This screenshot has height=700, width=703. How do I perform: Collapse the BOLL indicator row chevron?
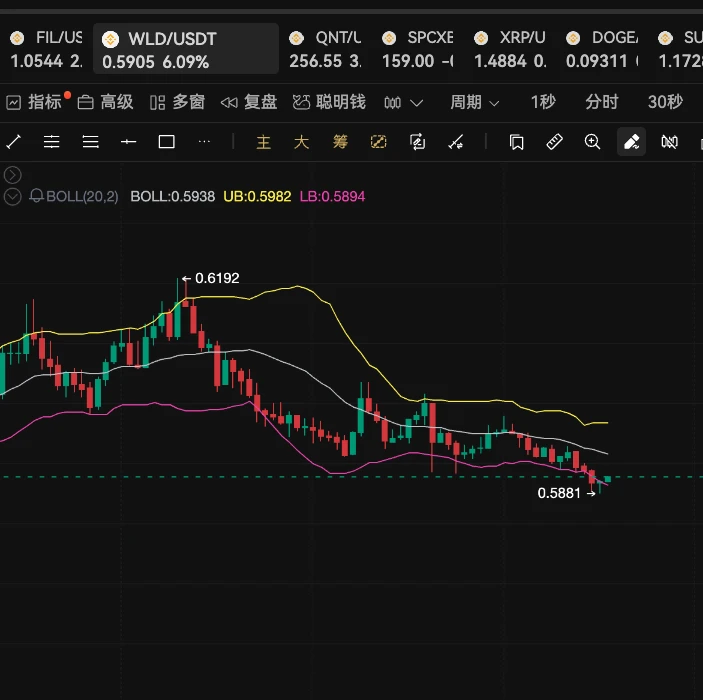[x=13, y=196]
